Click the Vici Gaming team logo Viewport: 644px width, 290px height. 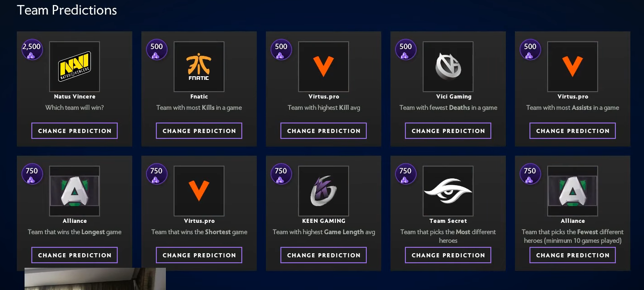coord(448,67)
